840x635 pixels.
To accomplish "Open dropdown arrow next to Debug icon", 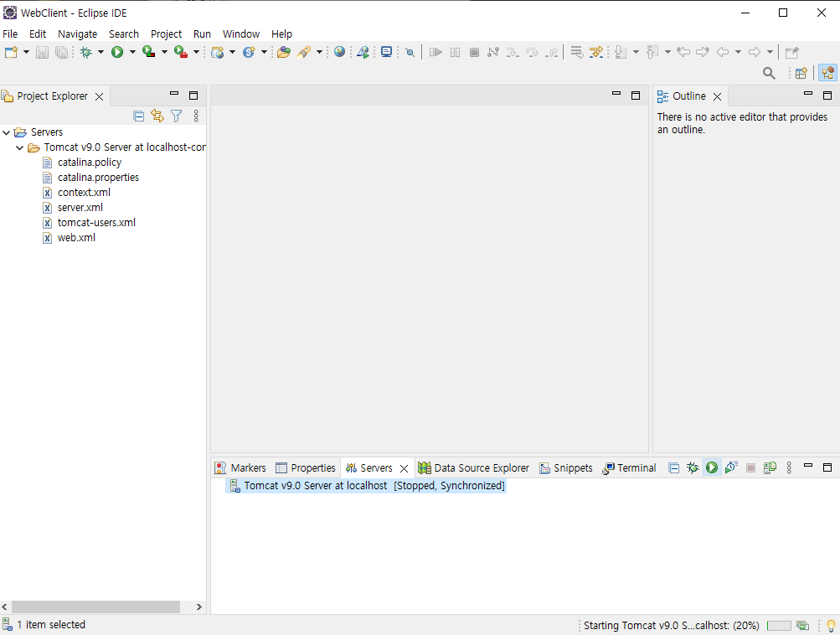I will [x=100, y=52].
